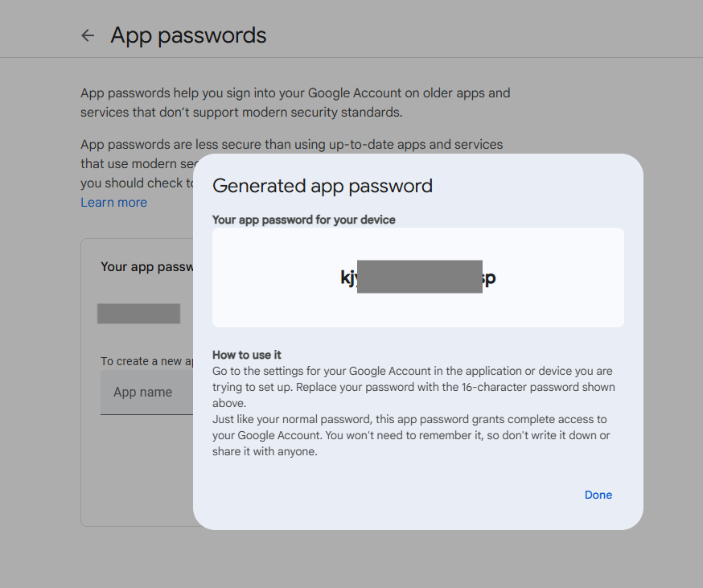Click the "Your app passw" card heading
Screen dimensions: 703x588
[146, 266]
